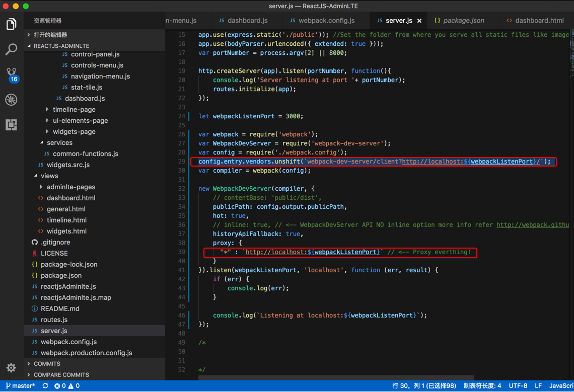Viewport: 574px width, 392px height.
Task: Click the UTF-8 encoding selector
Action: [518, 386]
